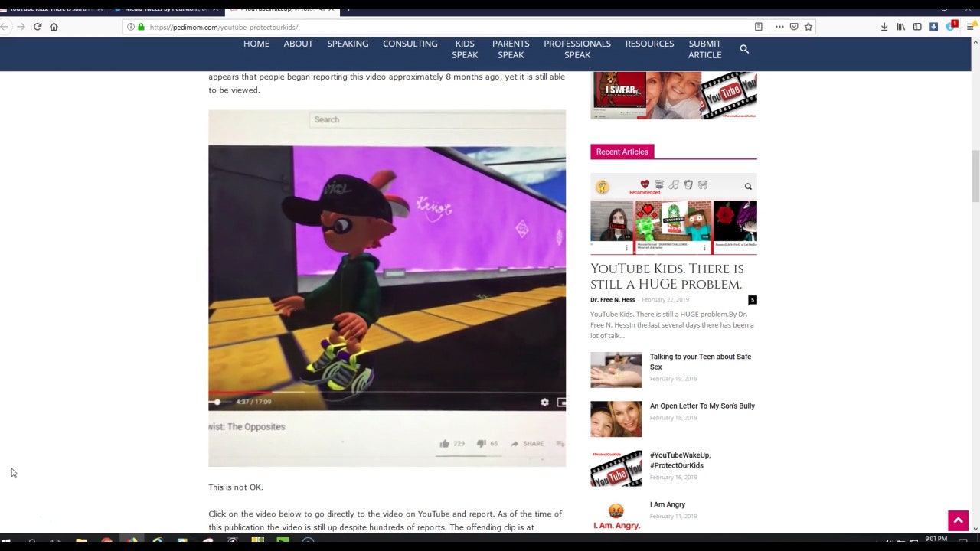Open the PARENTS SPEAK menu item
Image resolution: width=980 pixels, height=551 pixels.
point(511,49)
